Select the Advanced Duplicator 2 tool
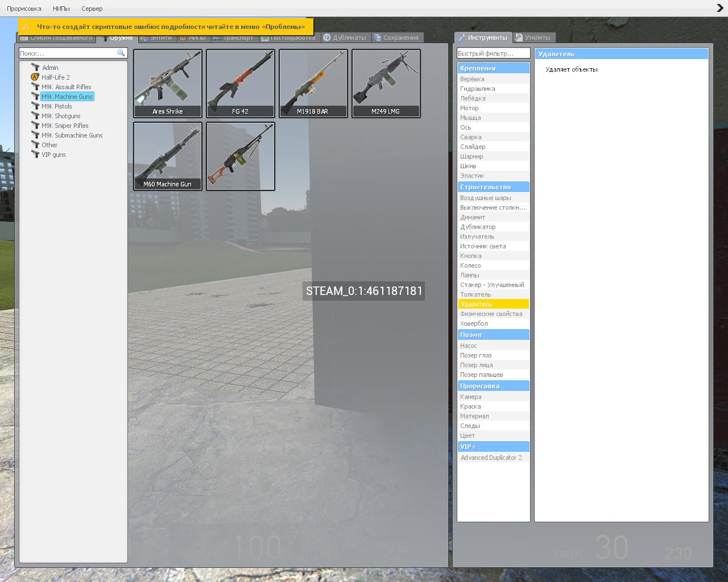 tap(494, 458)
